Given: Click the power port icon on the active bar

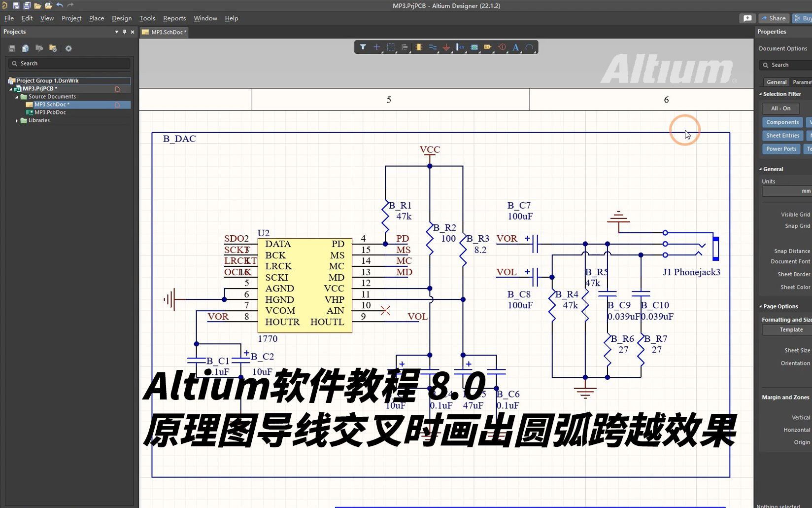Looking at the screenshot, I should (446, 47).
